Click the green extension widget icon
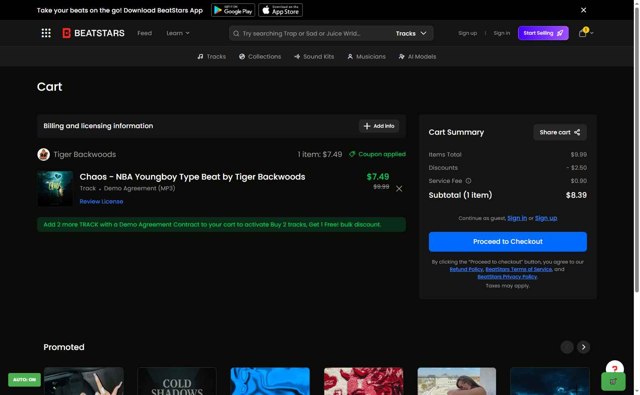 click(613, 382)
